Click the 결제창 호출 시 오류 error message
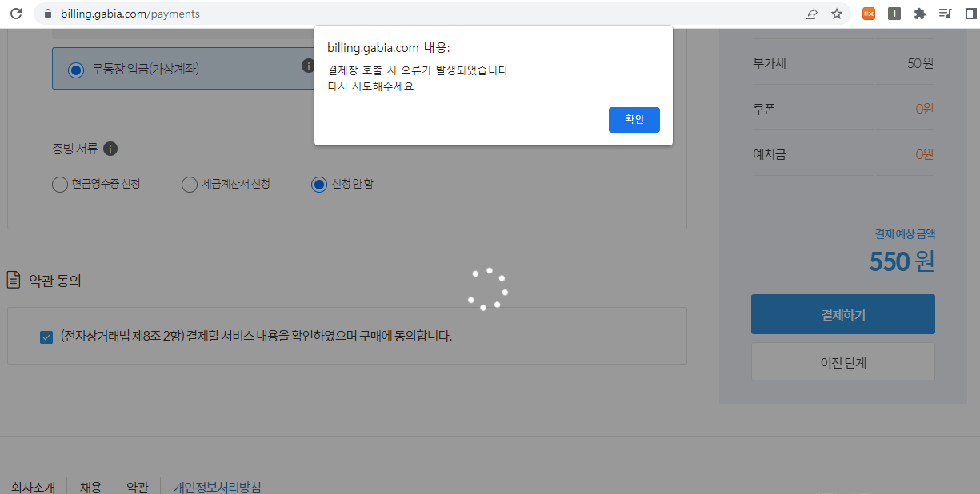The width and height of the screenshot is (980, 494). click(419, 70)
